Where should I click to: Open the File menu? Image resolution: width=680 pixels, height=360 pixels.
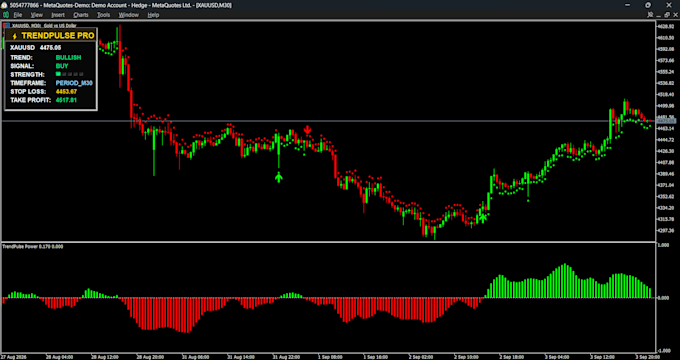(x=18, y=15)
